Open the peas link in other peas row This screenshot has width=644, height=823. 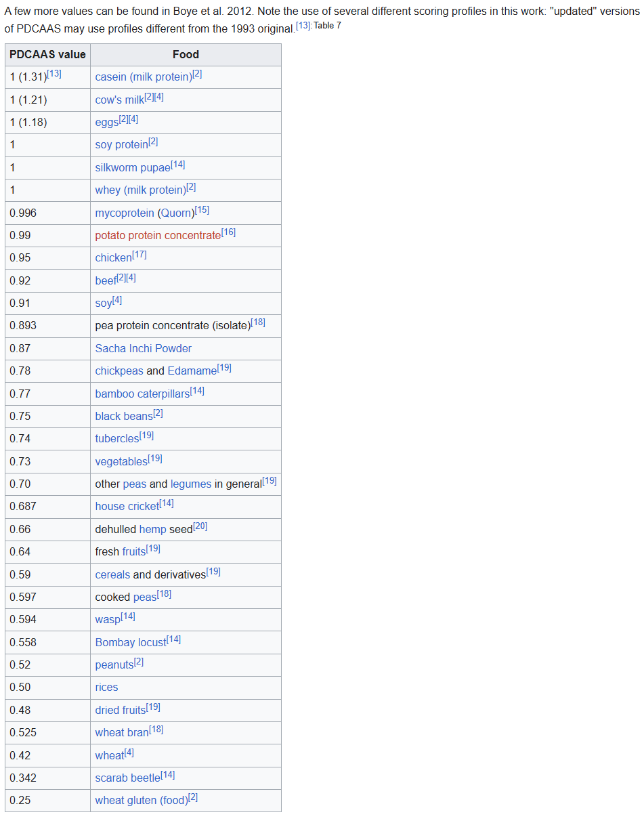(135, 484)
